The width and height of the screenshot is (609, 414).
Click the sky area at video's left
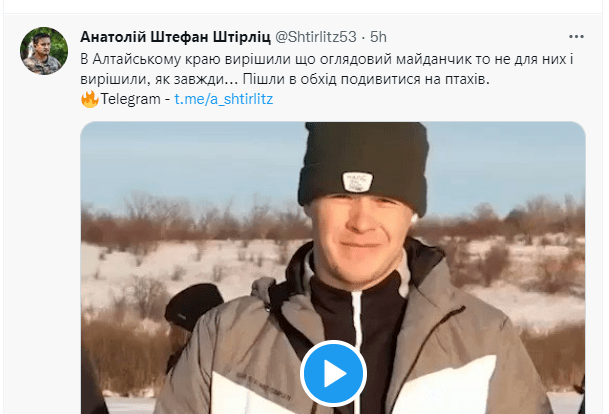[x=186, y=163]
